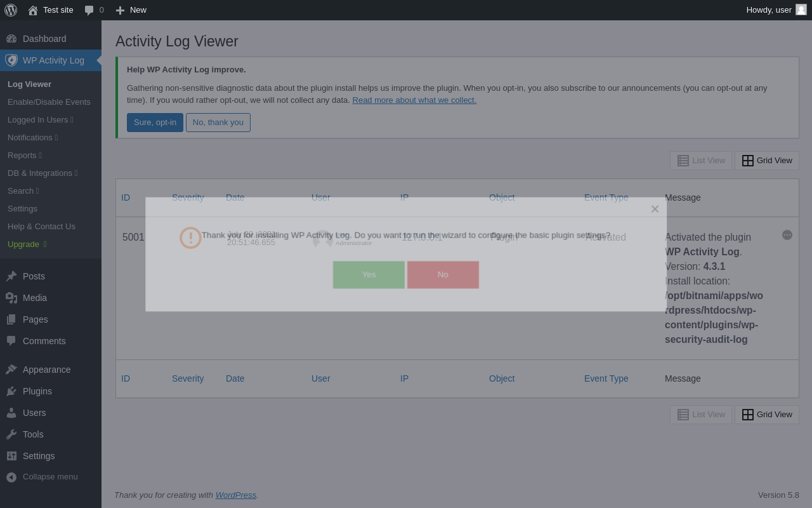Click the Tools wrench icon
Screen dimensions: 812x508
[x=11, y=434]
